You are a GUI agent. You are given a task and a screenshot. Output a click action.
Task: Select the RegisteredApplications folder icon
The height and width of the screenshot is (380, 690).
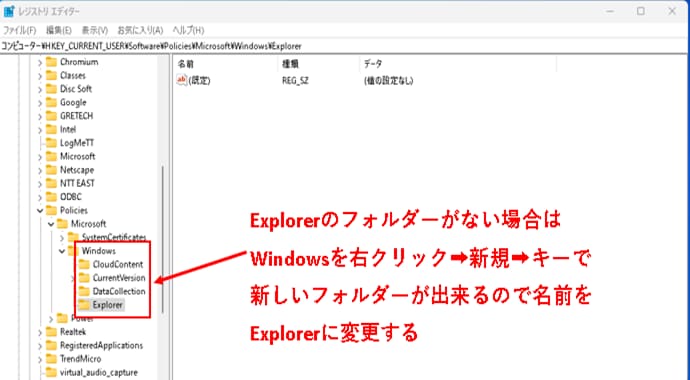52,345
